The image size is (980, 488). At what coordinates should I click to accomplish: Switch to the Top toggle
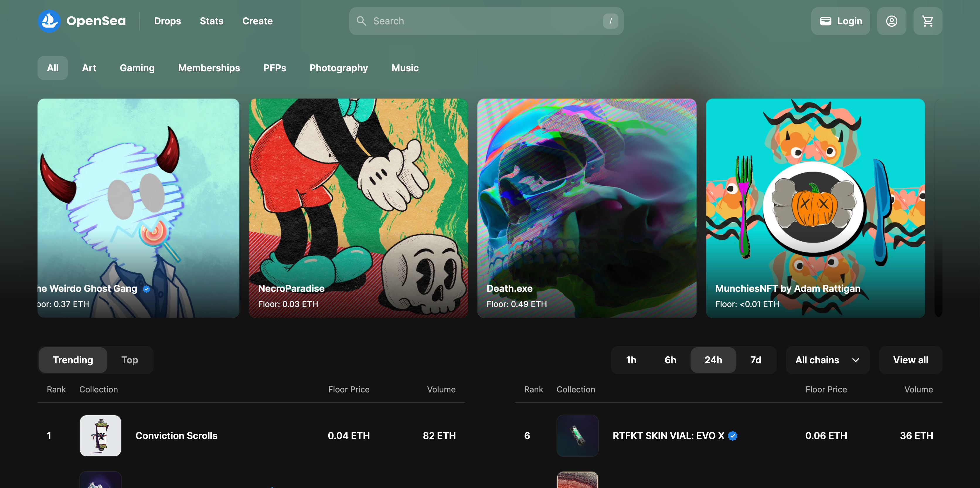tap(129, 360)
